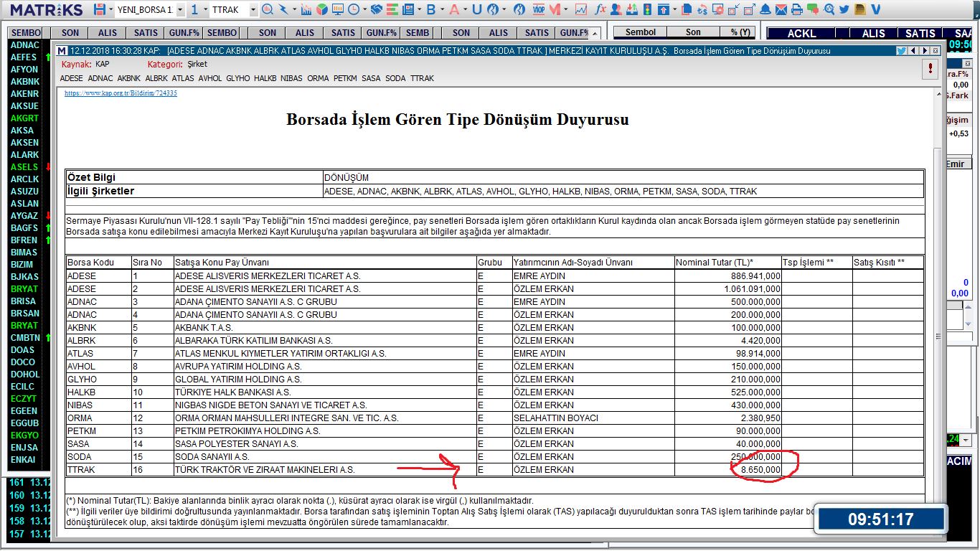
Task: Select BIMAS in the symbol list
Action: (24, 253)
